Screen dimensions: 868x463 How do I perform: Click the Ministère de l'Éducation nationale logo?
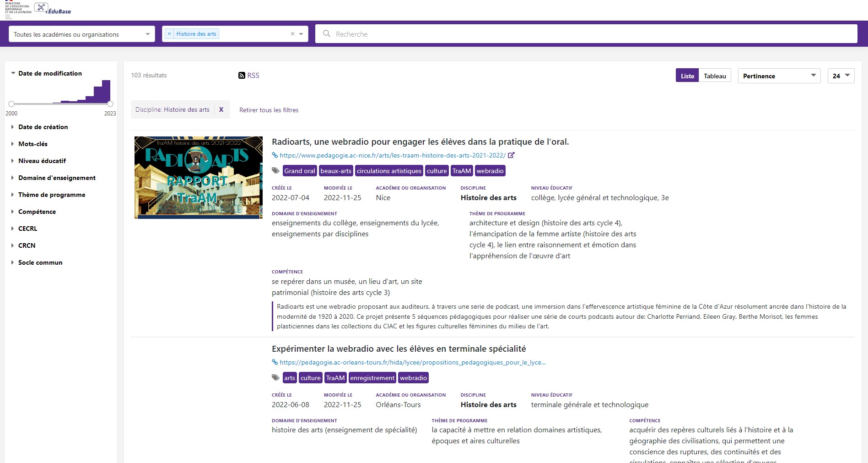[18, 10]
